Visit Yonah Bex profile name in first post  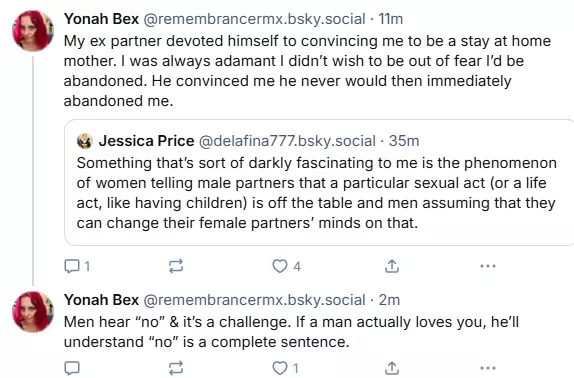coord(101,19)
